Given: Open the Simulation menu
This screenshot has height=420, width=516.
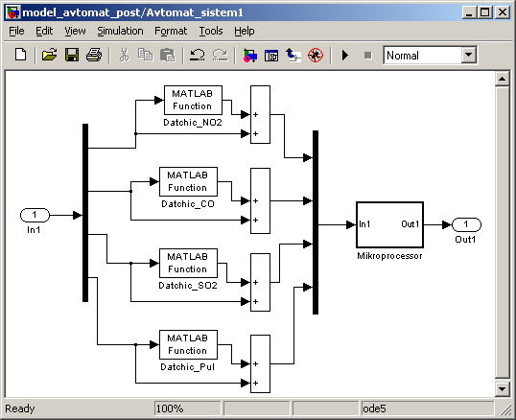Looking at the screenshot, I should [120, 31].
